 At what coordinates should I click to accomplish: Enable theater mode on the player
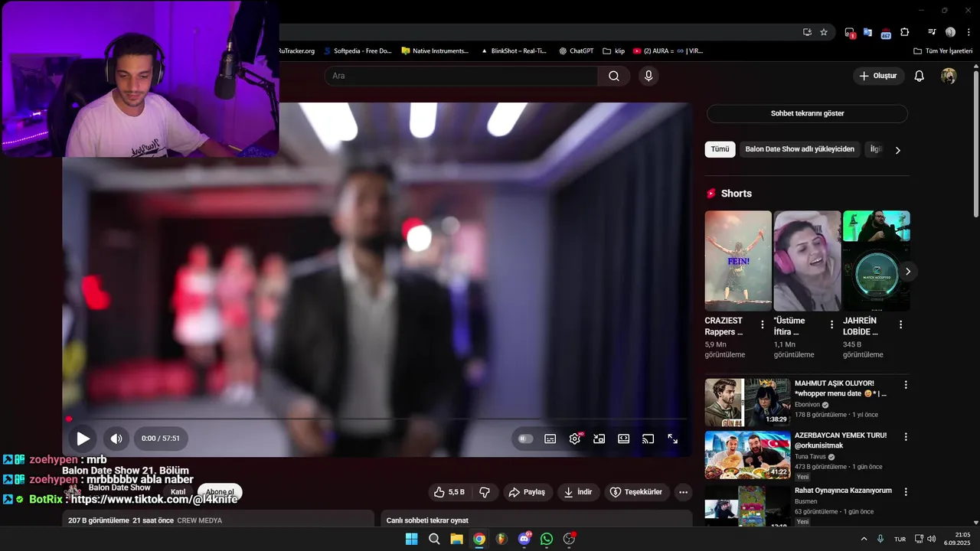click(x=624, y=439)
